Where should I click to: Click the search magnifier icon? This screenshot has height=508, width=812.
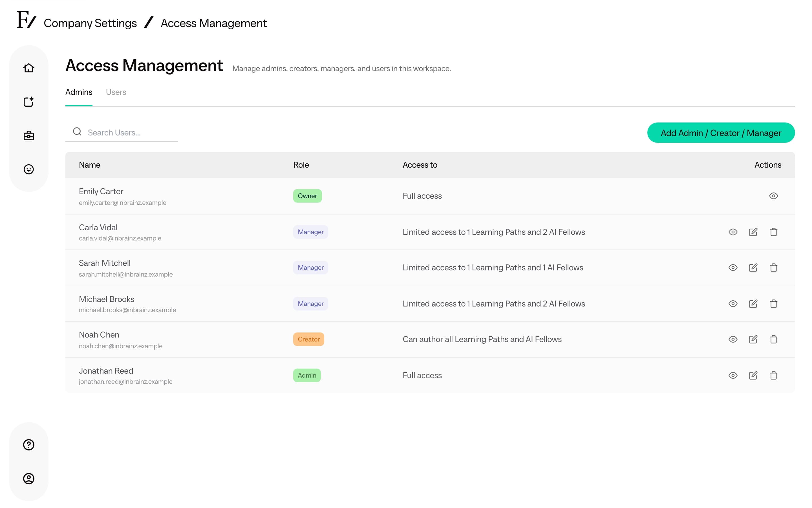point(77,132)
